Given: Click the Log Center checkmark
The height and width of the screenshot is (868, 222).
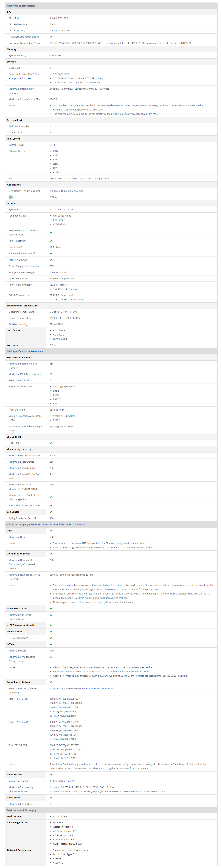Looking at the screenshot, I should click(x=51, y=512).
